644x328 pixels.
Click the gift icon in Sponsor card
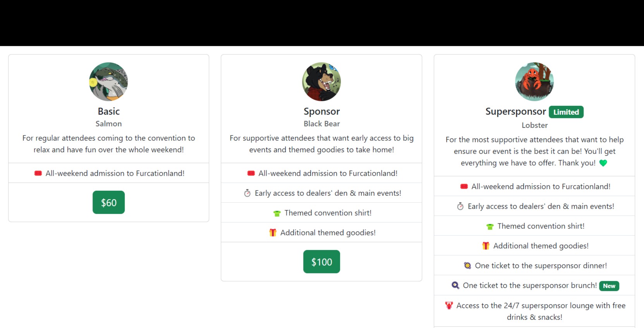click(x=273, y=233)
